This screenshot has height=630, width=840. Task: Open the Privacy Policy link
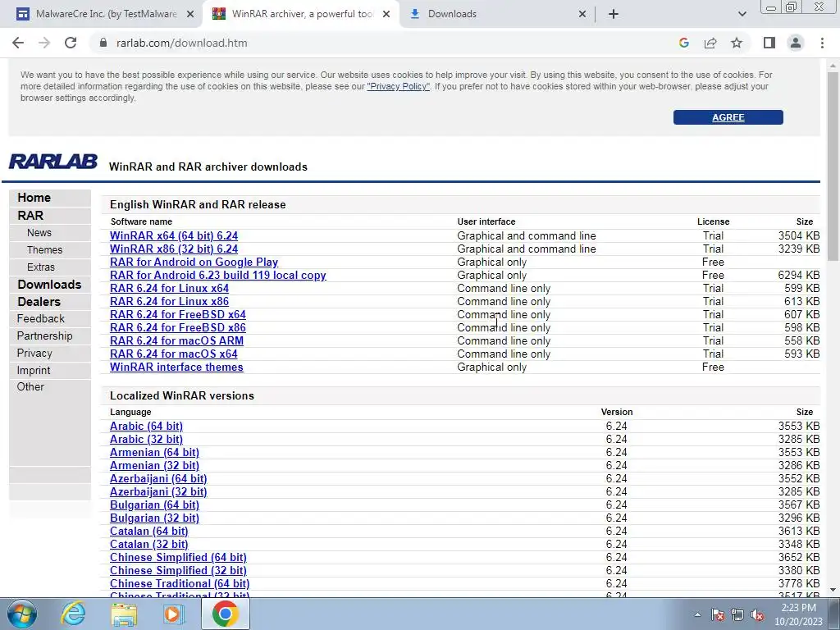tap(398, 86)
